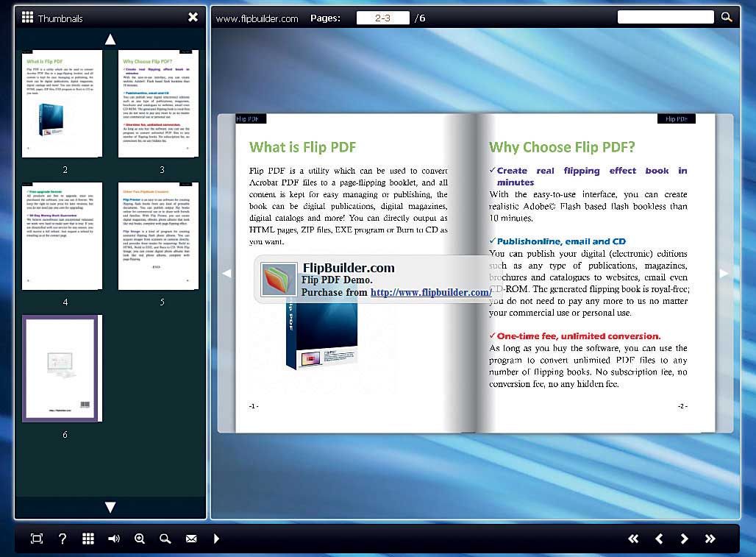Click the 'What is Flip PDF' heading
This screenshot has height=557, width=756.
[x=303, y=147]
